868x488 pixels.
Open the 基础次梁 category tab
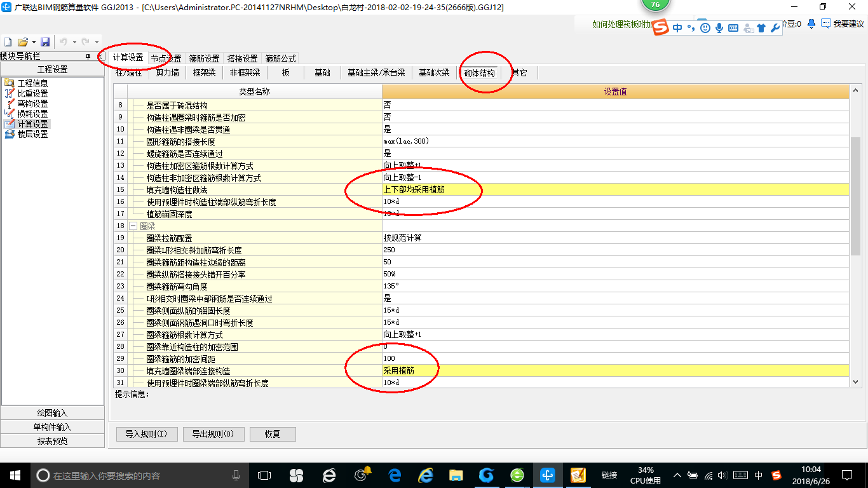(x=434, y=72)
